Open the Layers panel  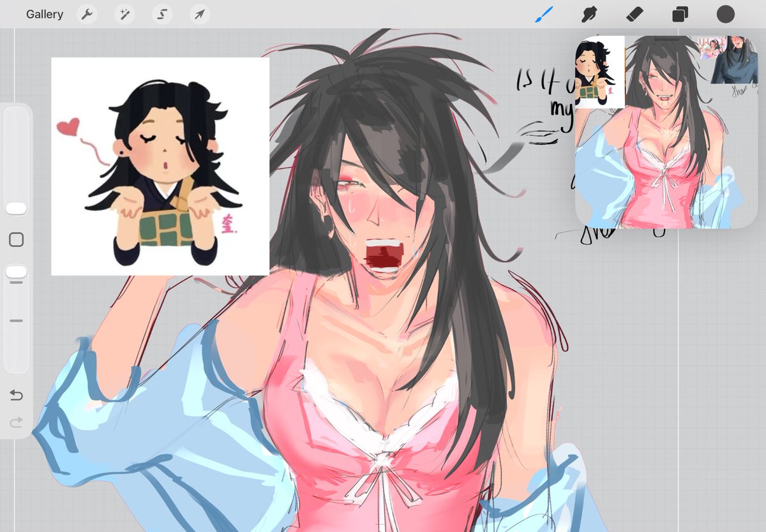(x=680, y=14)
